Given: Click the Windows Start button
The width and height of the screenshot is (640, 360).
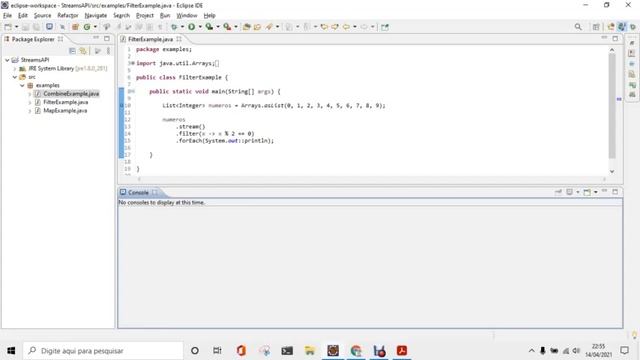Looking at the screenshot, I should [11, 351].
